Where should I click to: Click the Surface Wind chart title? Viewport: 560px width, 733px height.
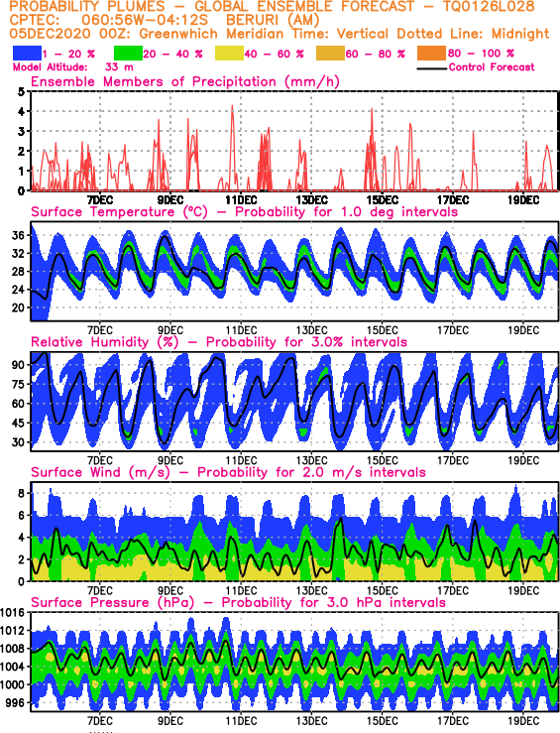228,472
